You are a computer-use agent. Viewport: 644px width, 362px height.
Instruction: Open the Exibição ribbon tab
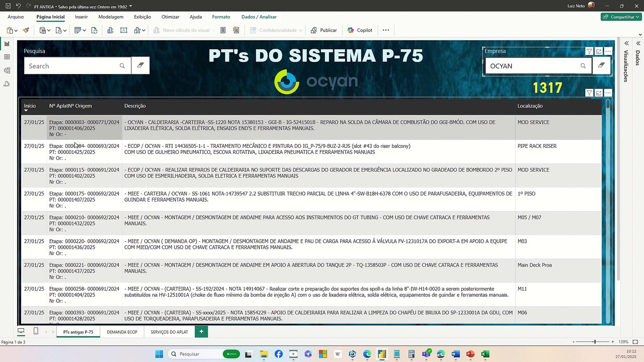[142, 17]
